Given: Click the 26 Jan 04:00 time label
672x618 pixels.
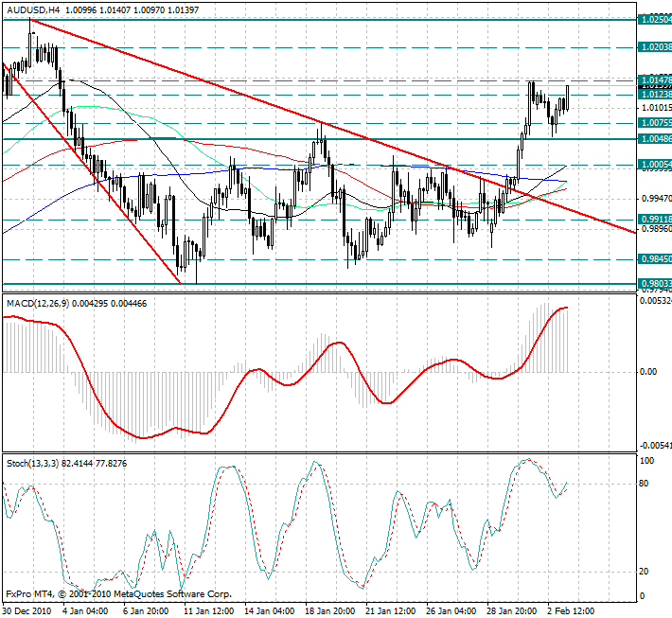Looking at the screenshot, I should tap(451, 610).
